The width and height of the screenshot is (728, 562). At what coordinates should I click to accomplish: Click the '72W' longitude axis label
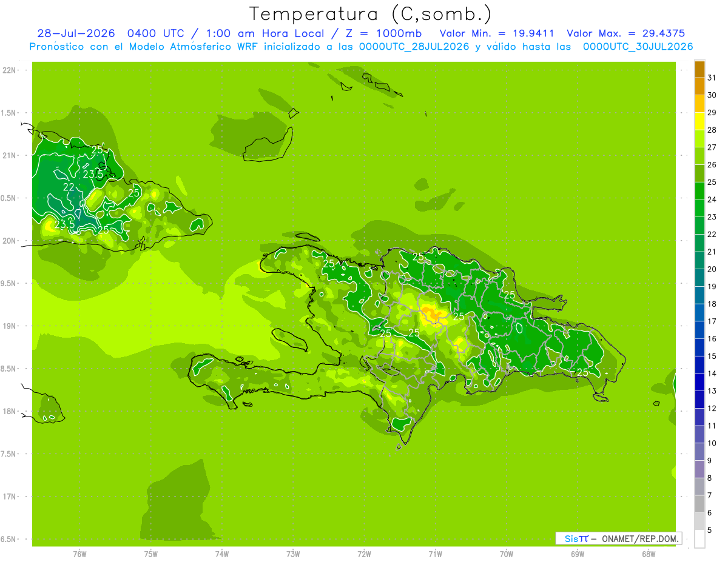click(x=364, y=554)
